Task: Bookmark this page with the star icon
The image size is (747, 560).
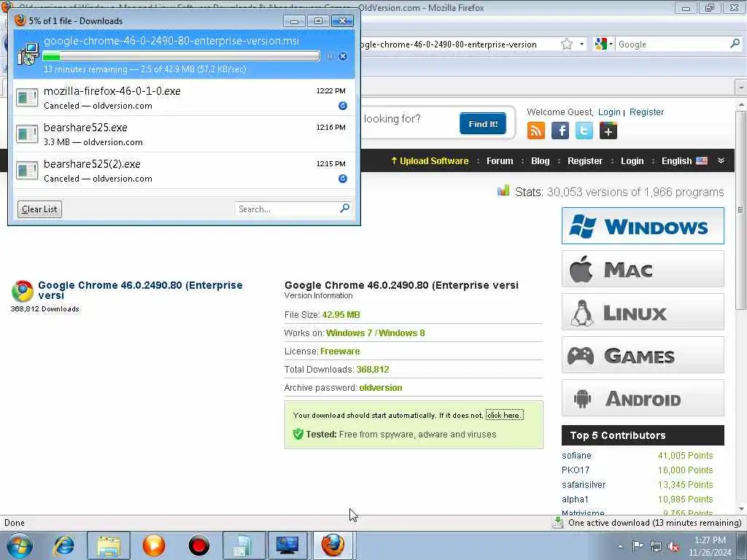Action: (566, 44)
